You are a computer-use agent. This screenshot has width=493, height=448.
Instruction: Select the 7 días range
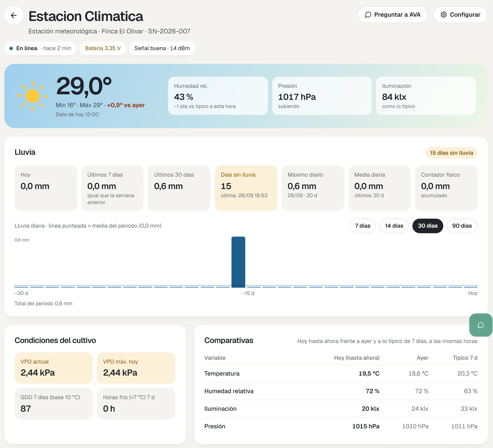point(363,226)
